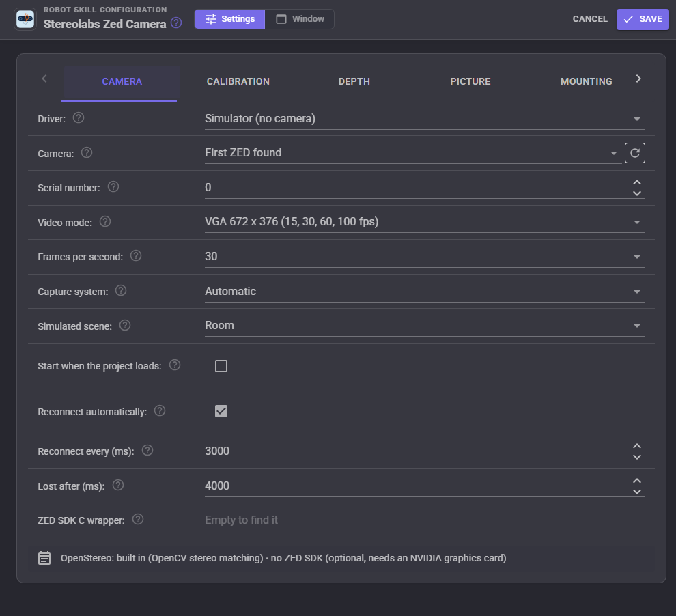This screenshot has width=676, height=616.
Task: Show help for the Camera setting
Action: [87, 152]
